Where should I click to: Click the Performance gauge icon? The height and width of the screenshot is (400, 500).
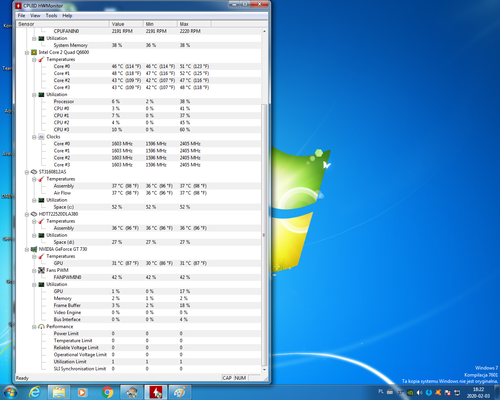41,327
